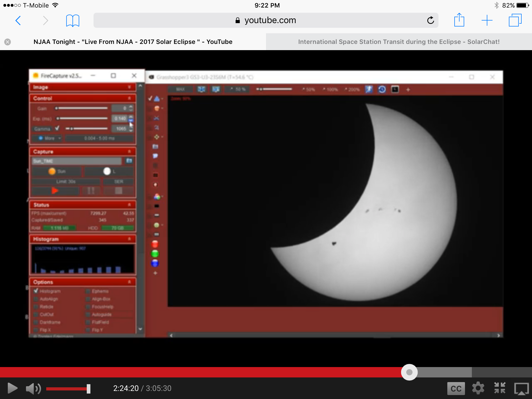Enable the Darkframe checkbox
532x399 pixels.
point(36,322)
